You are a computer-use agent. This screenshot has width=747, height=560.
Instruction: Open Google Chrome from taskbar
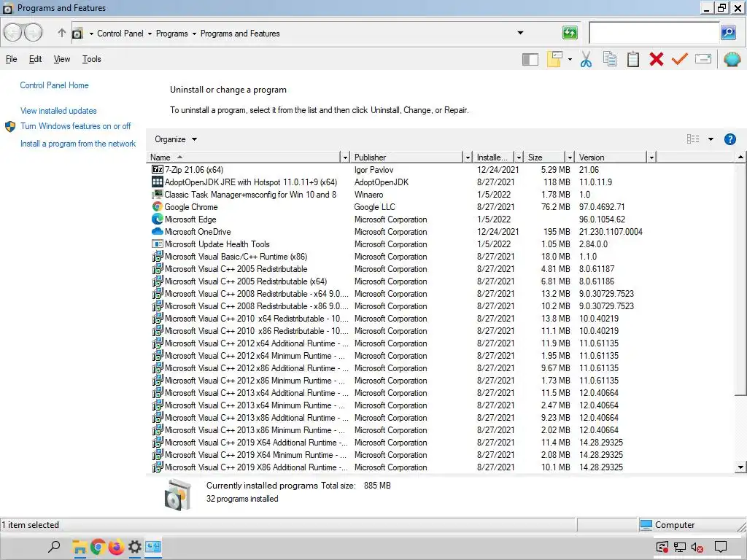[x=98, y=548]
